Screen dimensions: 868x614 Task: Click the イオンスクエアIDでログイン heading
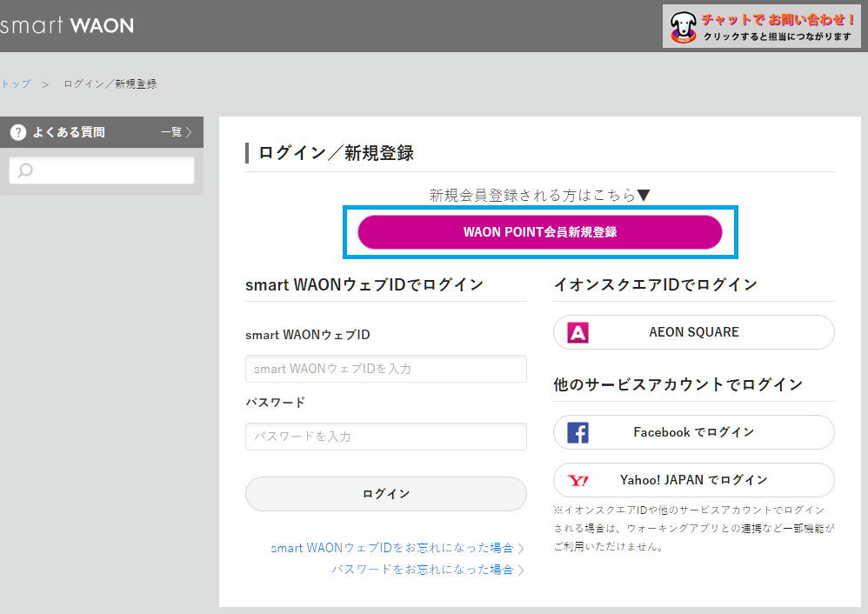pos(656,284)
